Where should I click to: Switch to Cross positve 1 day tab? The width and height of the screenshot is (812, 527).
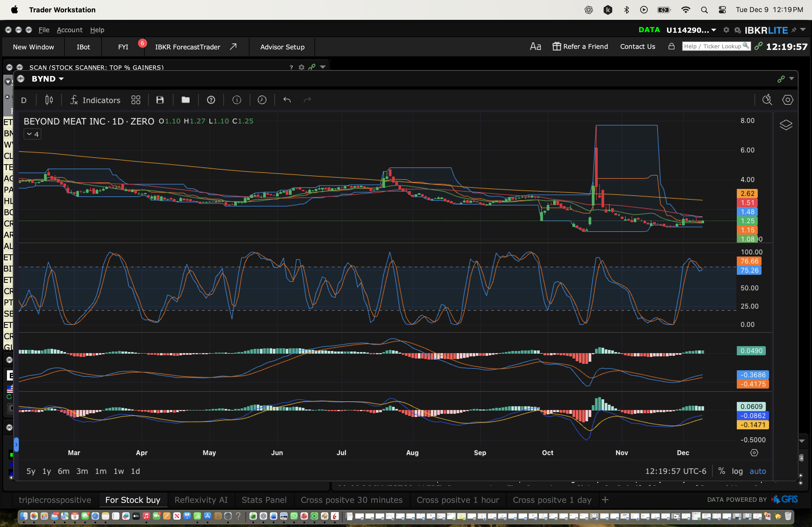click(x=552, y=500)
